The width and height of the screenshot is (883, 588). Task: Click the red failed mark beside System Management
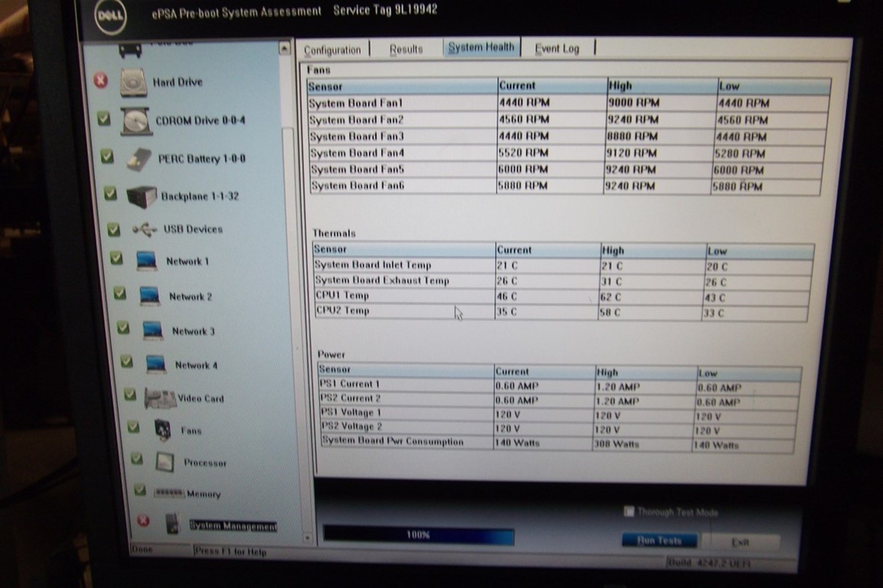(143, 520)
